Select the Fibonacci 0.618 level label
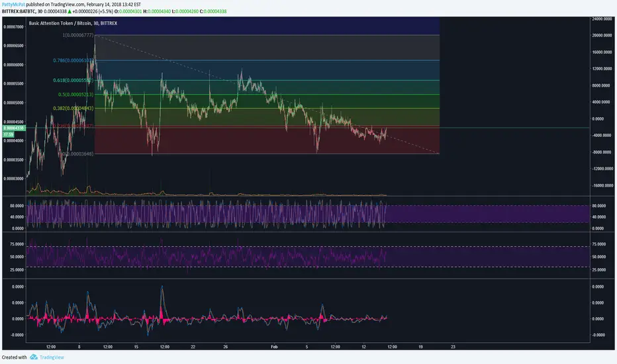 [73, 80]
